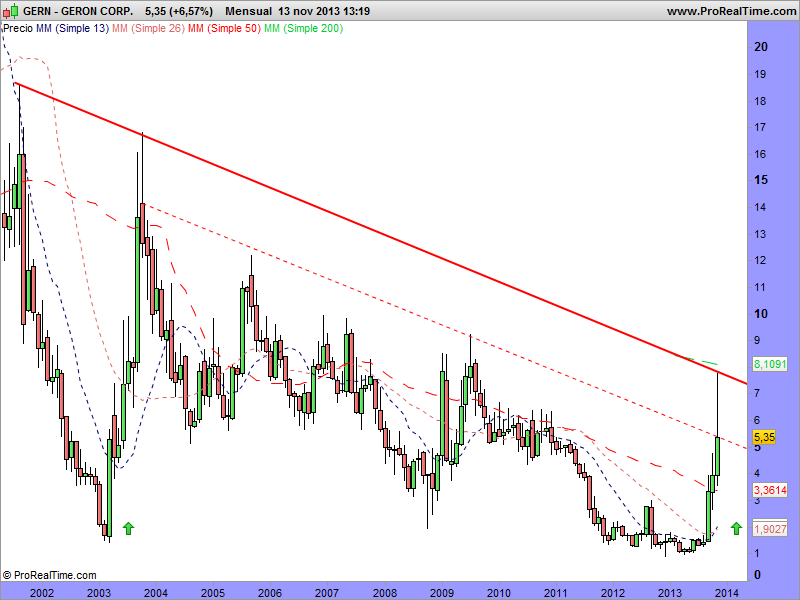Viewport: 800px width, 600px height.
Task: Click the 13 nov 2013 13:19 timestamp
Action: pyautogui.click(x=324, y=11)
